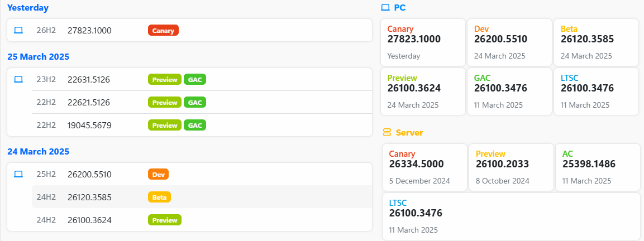This screenshot has width=644, height=241.
Task: Click Preview badge on 19045.5679 row
Action: [165, 125]
